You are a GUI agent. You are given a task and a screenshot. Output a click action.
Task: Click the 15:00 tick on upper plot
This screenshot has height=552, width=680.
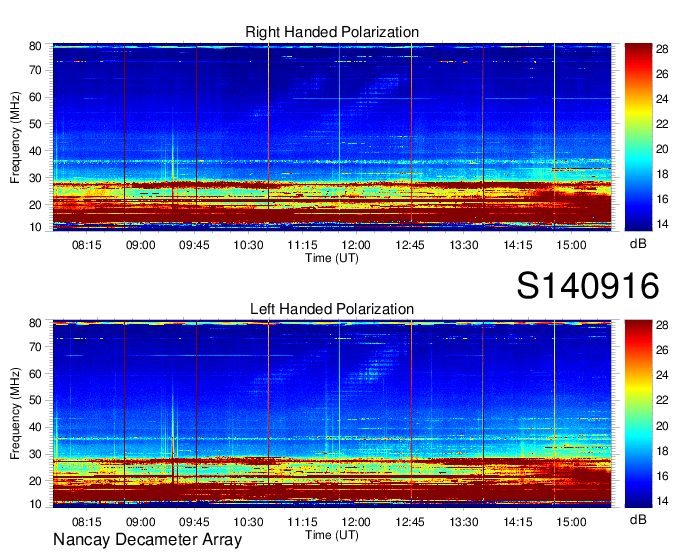point(571,245)
